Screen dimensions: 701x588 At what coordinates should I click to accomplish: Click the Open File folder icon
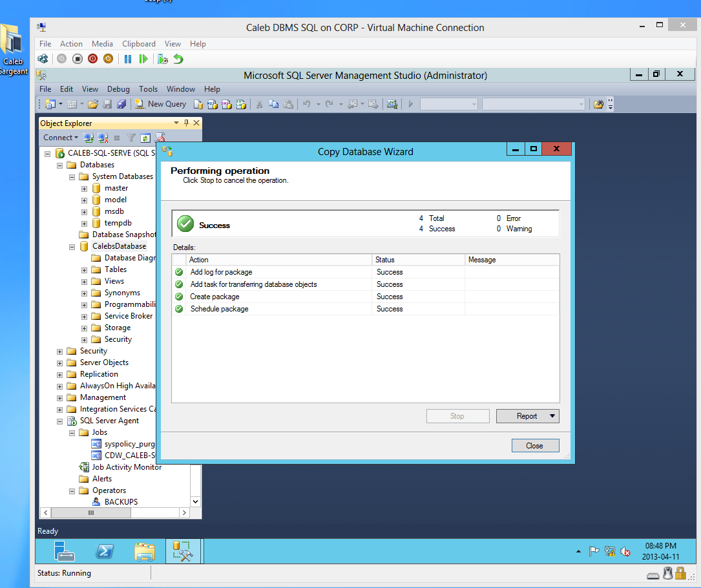[93, 104]
